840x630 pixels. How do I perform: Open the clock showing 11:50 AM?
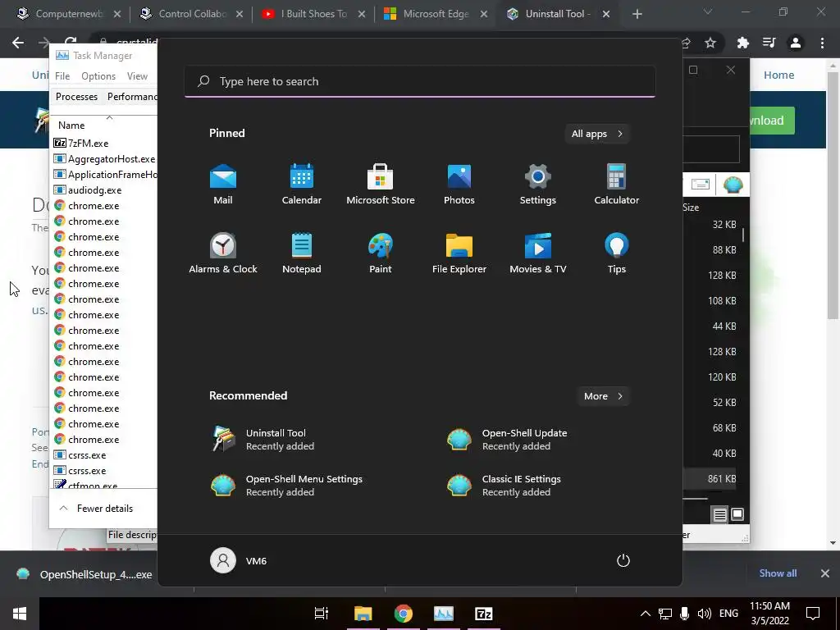pyautogui.click(x=769, y=614)
